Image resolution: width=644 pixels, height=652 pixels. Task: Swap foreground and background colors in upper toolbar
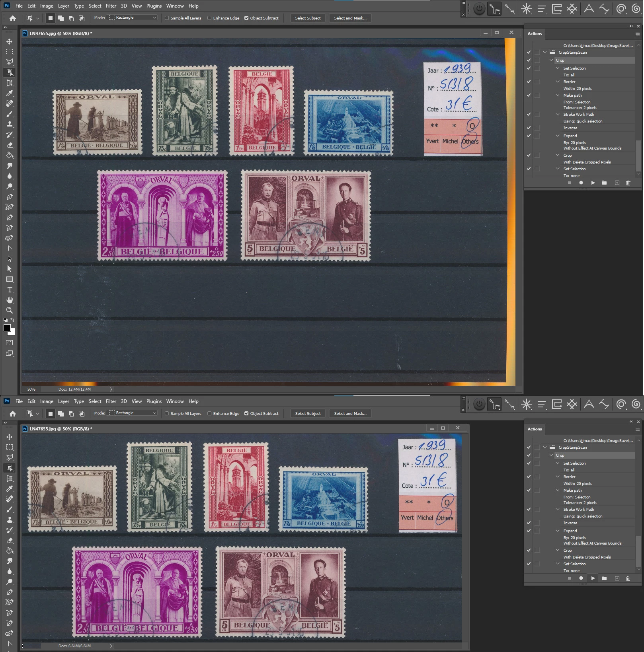(x=12, y=320)
